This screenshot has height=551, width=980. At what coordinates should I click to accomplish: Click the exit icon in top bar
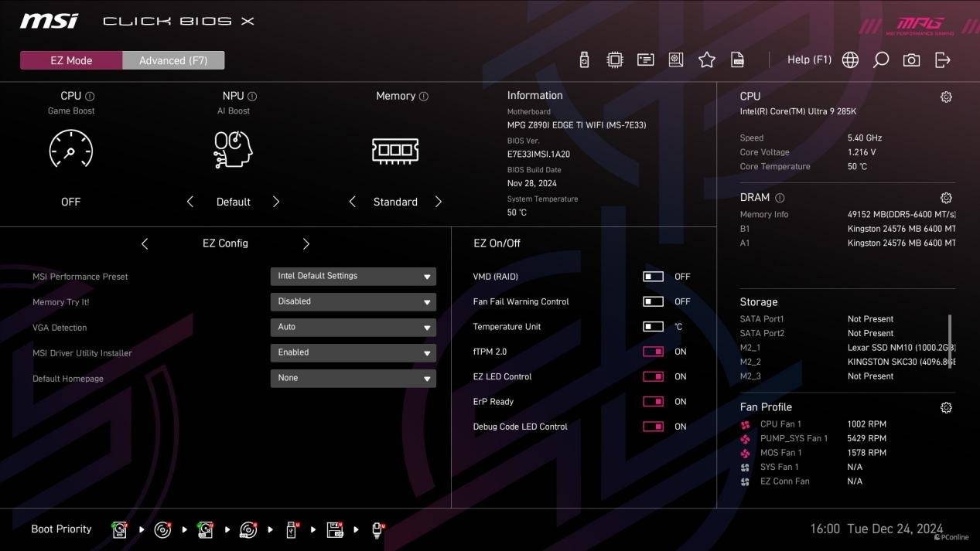[942, 60]
